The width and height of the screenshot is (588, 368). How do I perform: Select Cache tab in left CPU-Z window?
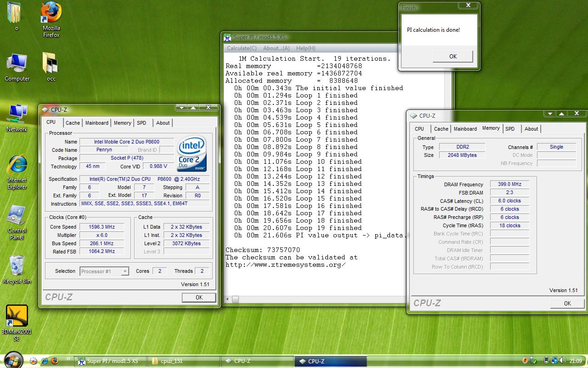click(73, 123)
